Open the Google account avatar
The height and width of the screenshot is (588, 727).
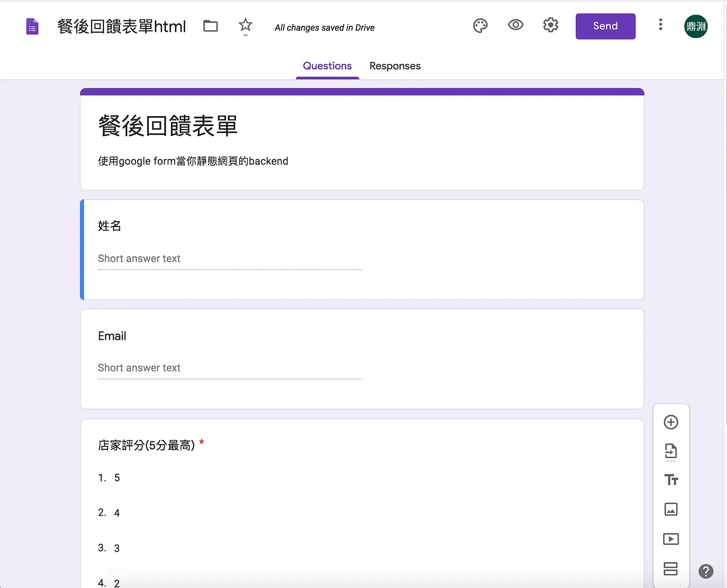coord(696,26)
